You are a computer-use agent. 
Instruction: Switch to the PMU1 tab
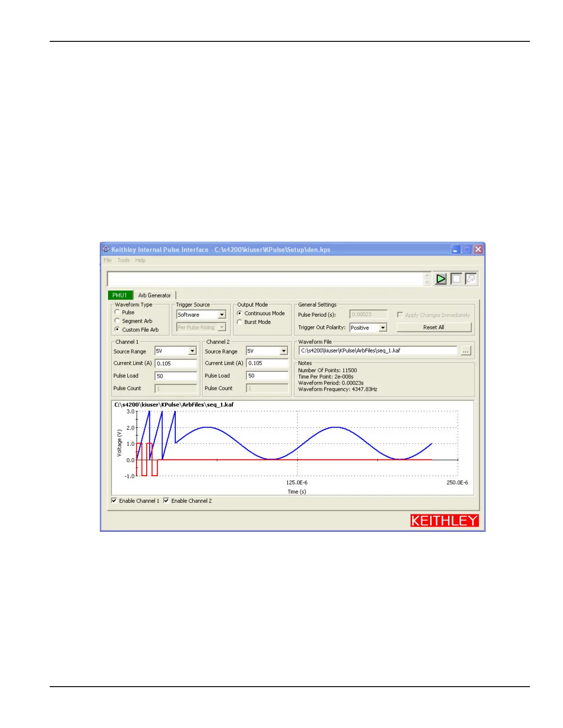coord(120,295)
